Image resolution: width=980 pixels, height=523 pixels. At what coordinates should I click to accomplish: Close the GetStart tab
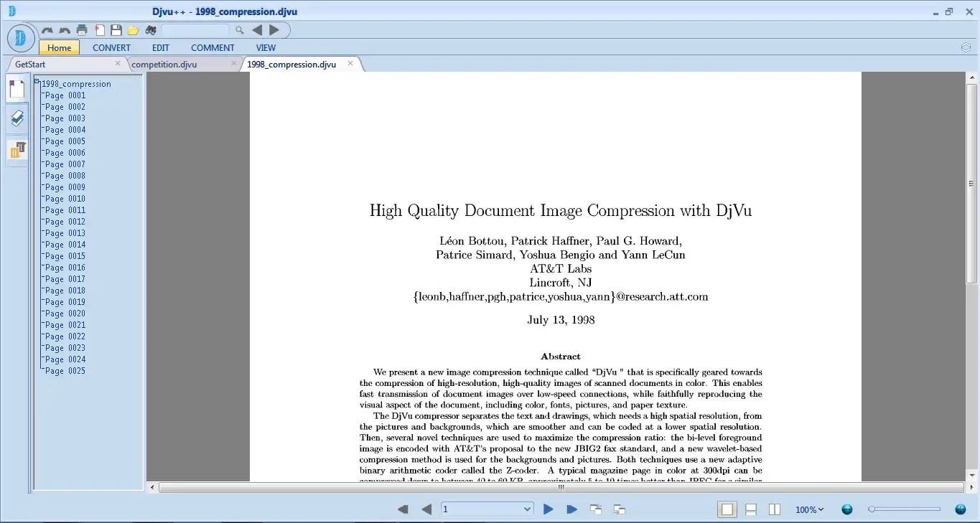(118, 63)
